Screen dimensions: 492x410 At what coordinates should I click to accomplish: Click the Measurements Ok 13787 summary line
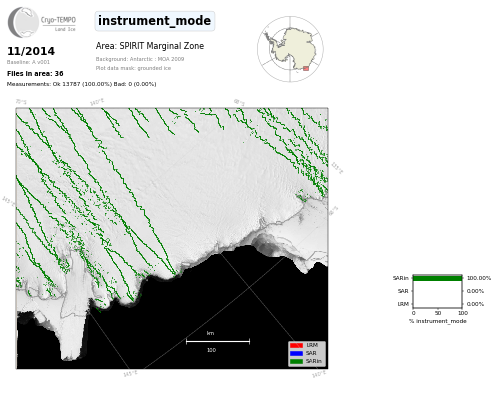click(x=81, y=84)
